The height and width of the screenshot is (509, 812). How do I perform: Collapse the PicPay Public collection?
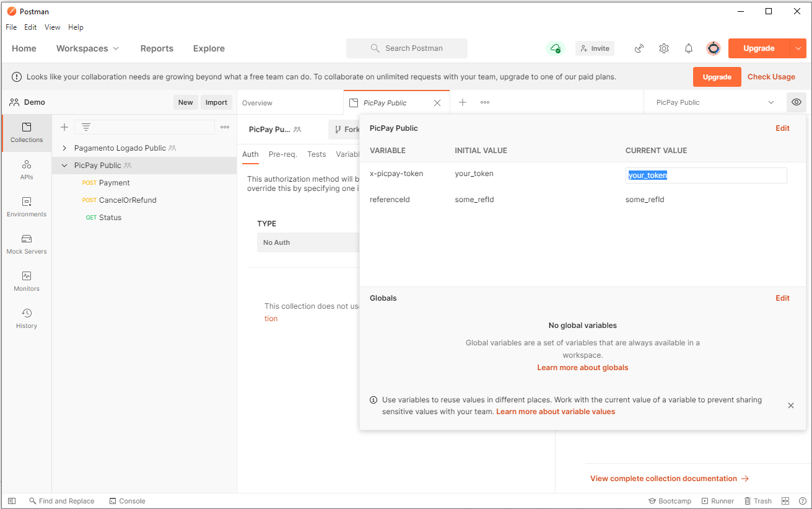coord(64,166)
